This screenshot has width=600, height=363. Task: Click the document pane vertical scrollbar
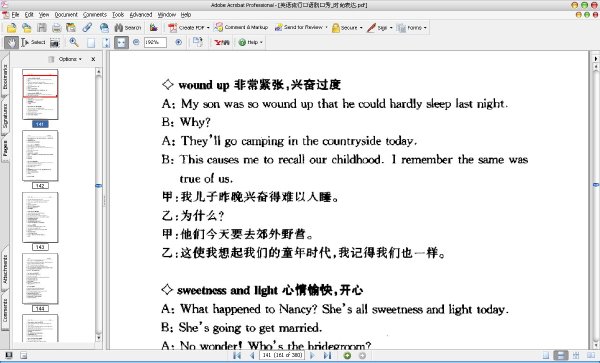tap(595, 207)
